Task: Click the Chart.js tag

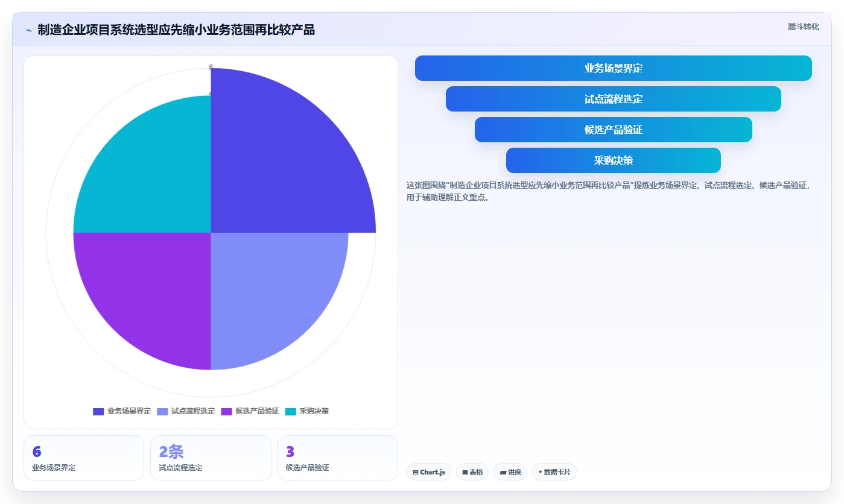Action: (x=429, y=472)
